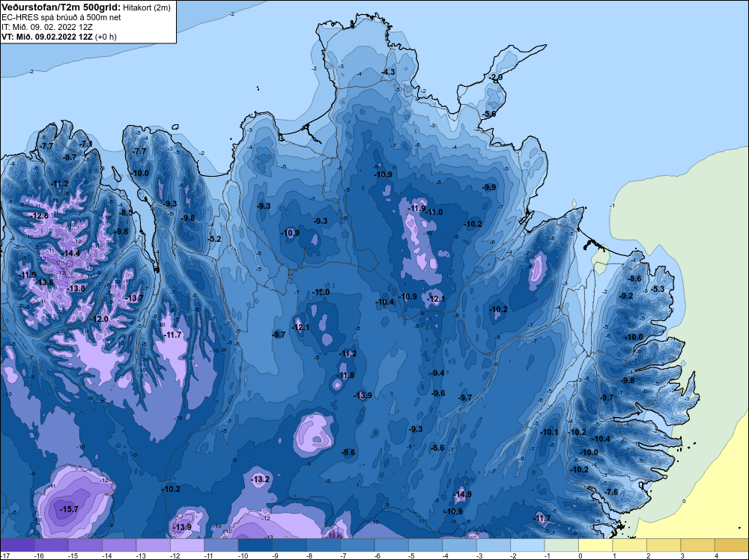The image size is (749, 560).
Task: Click the -14.4 temperature reading
Action: tap(71, 253)
